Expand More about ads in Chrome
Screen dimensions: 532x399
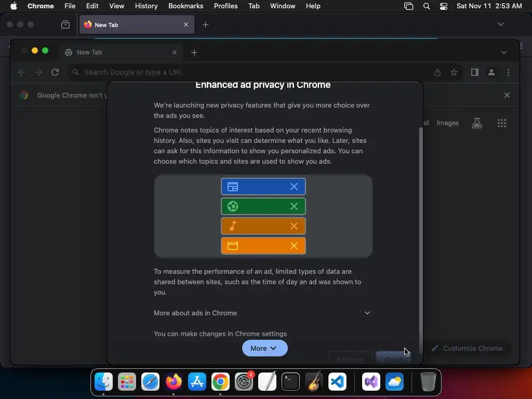pos(262,313)
